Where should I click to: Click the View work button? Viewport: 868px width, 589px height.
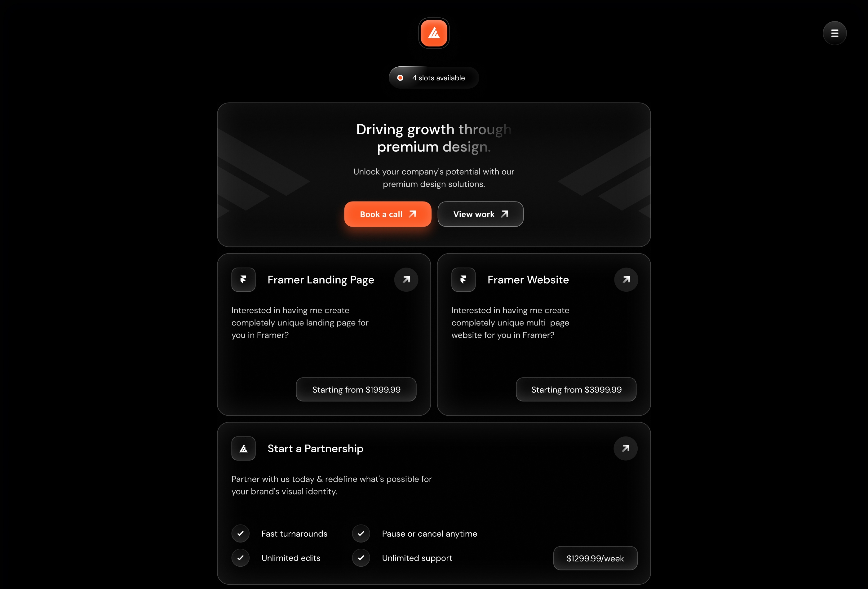480,214
